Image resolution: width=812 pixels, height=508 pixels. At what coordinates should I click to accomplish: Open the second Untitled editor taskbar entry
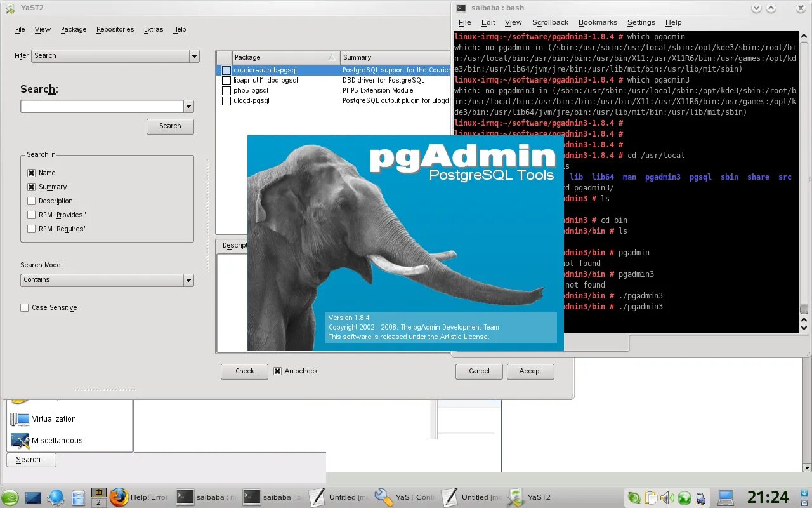pyautogui.click(x=472, y=497)
